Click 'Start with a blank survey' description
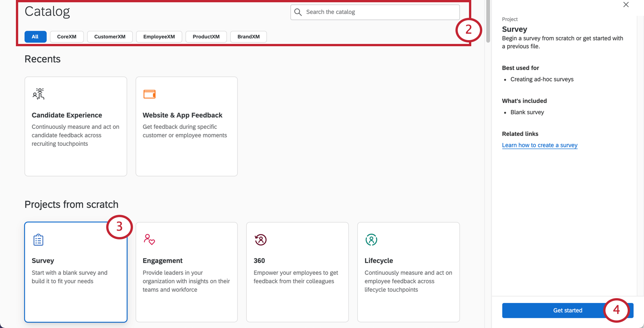This screenshot has height=328, width=644. [70, 277]
